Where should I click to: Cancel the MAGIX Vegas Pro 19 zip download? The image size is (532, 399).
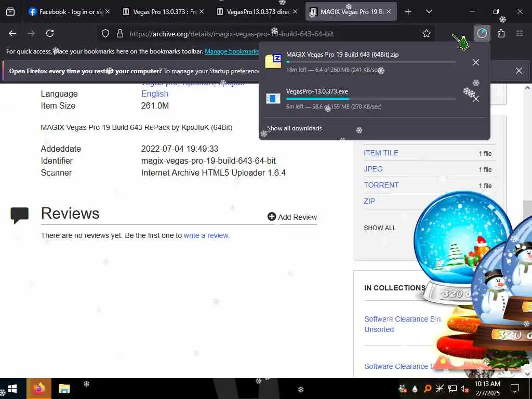[476, 62]
